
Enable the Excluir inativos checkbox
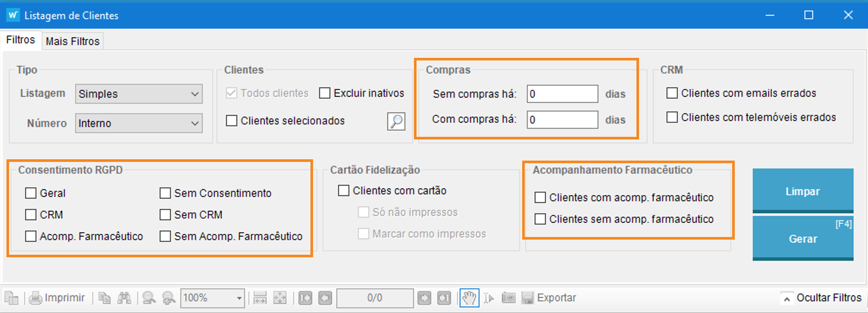click(x=325, y=93)
